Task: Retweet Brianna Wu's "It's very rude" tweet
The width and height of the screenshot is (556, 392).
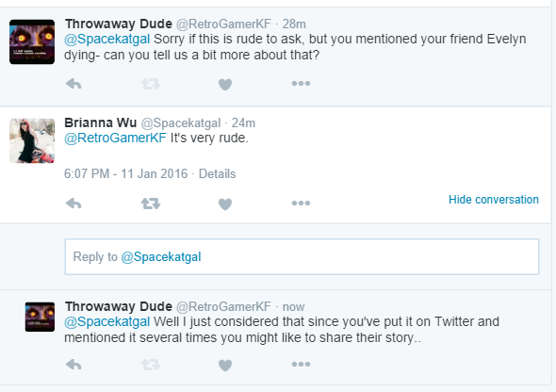Action: click(151, 204)
